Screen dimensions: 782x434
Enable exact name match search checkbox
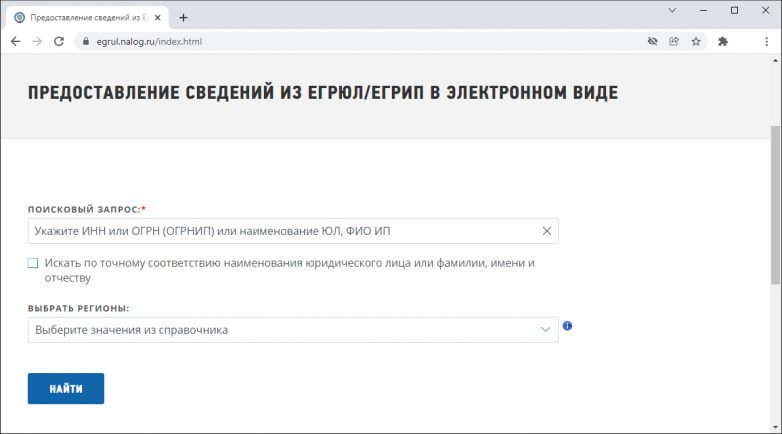point(33,263)
